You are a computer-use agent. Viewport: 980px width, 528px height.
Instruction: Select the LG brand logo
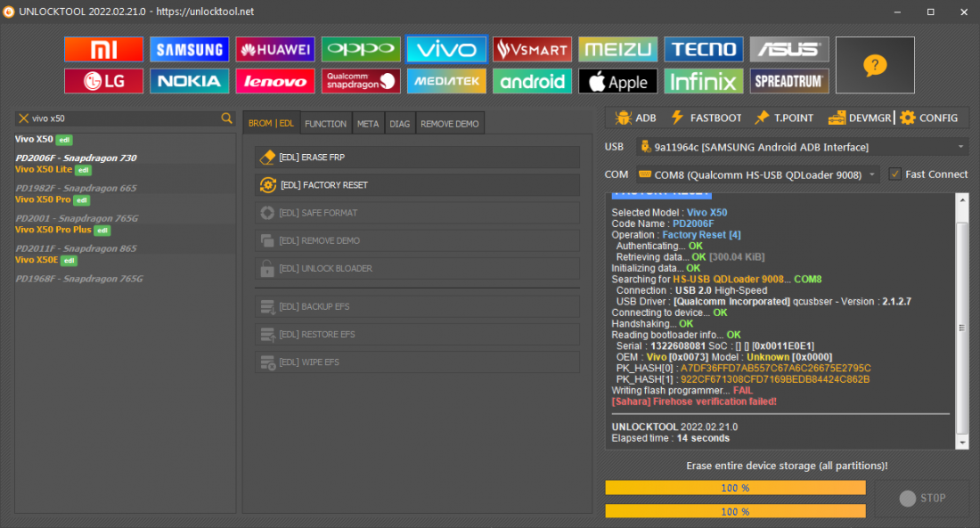point(103,81)
